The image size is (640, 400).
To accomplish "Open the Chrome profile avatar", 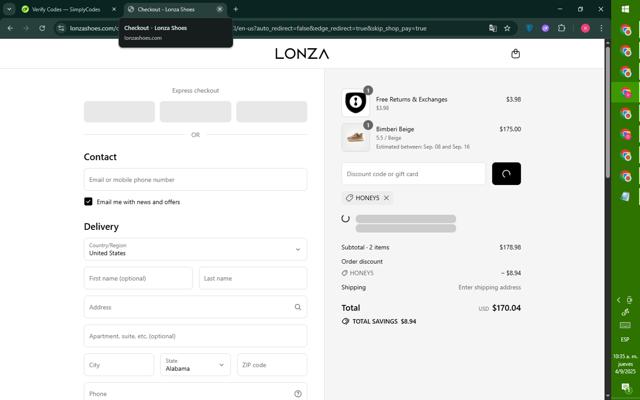I will point(585,28).
